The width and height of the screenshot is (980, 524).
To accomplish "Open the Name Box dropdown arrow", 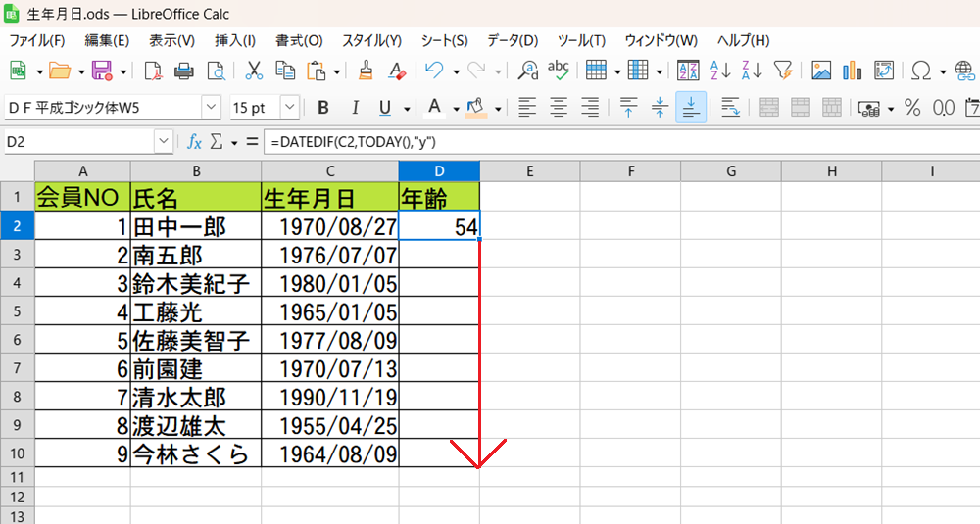I will click(163, 142).
